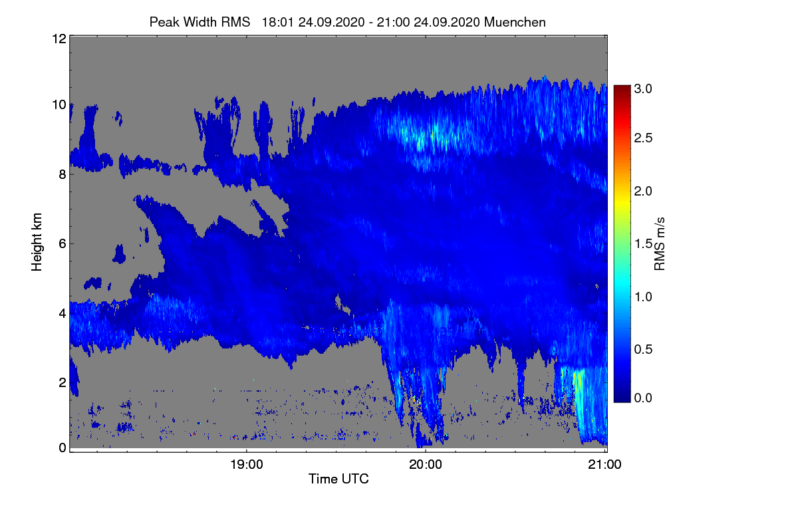Viewport: 798px width, 532px height.
Task: Click the dark blue bottom of the colorbar
Action: 622,396
